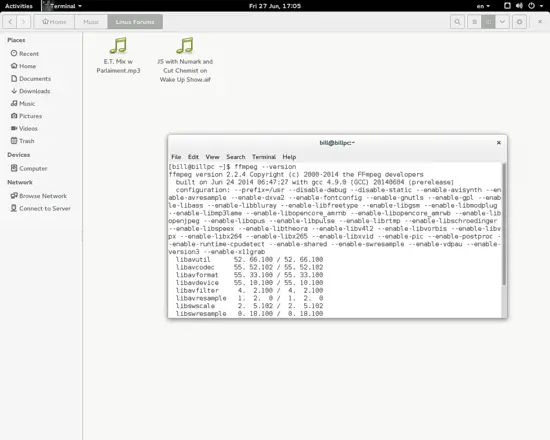Image resolution: width=550 pixels, height=440 pixels.
Task: Go back with the Files back arrow
Action: pos(10,22)
